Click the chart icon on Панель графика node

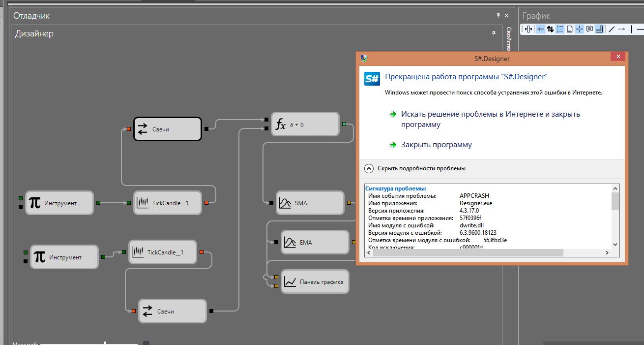coord(290,282)
